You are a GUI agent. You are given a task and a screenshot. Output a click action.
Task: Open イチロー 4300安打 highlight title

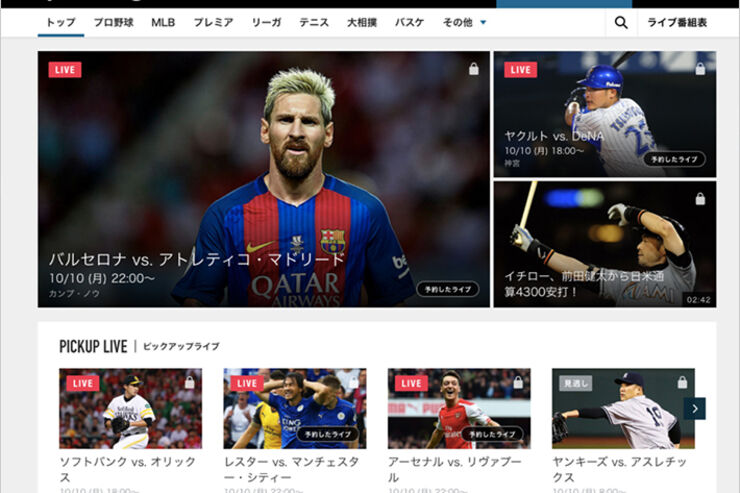click(584, 284)
